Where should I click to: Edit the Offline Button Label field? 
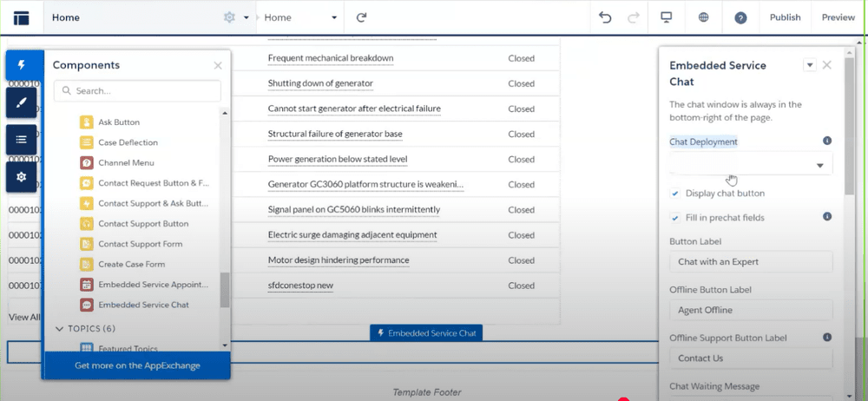pyautogui.click(x=751, y=310)
